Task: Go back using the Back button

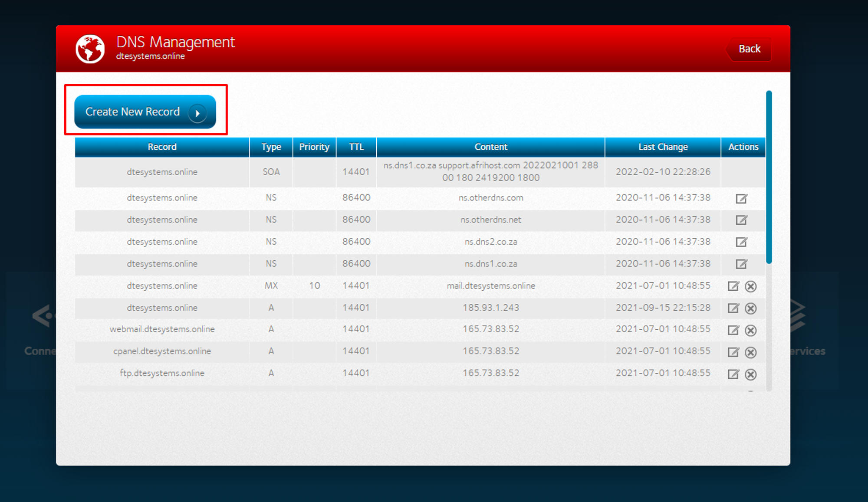Action: pos(749,49)
